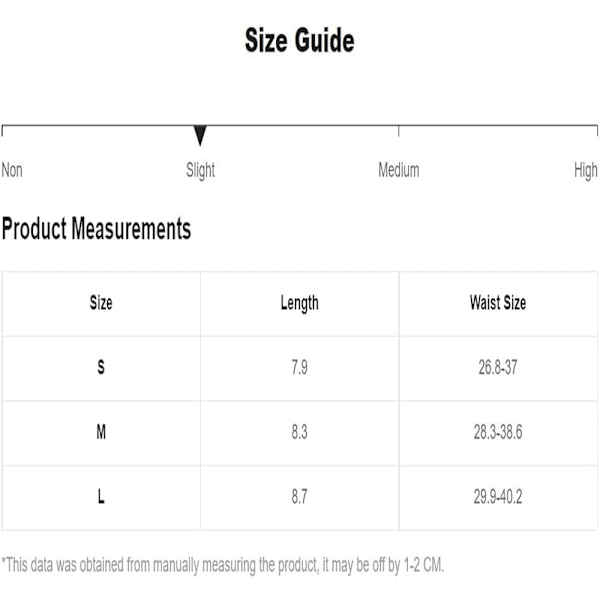
Task: Click the Length column header
Action: (x=300, y=304)
